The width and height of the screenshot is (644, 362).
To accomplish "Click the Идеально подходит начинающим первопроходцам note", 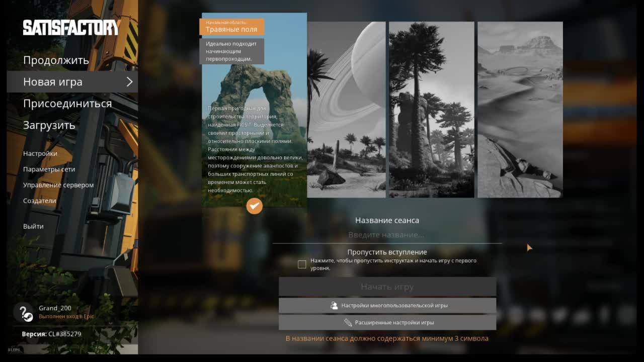I will 231,51.
